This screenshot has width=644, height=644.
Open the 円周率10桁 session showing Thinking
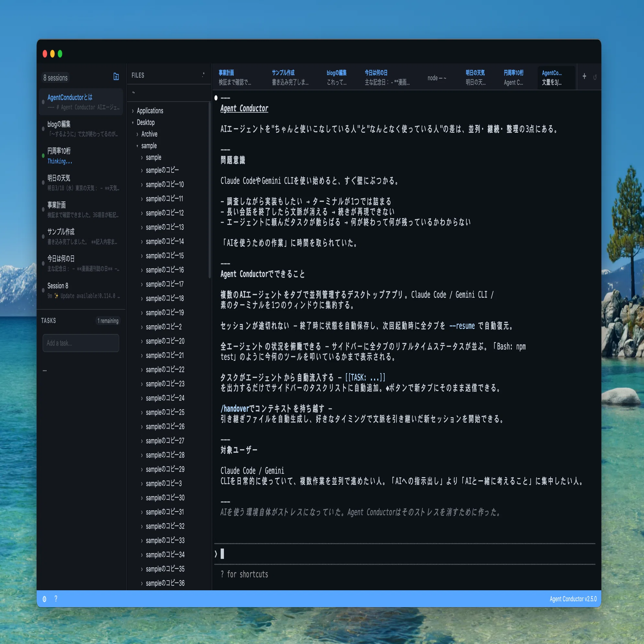click(81, 156)
